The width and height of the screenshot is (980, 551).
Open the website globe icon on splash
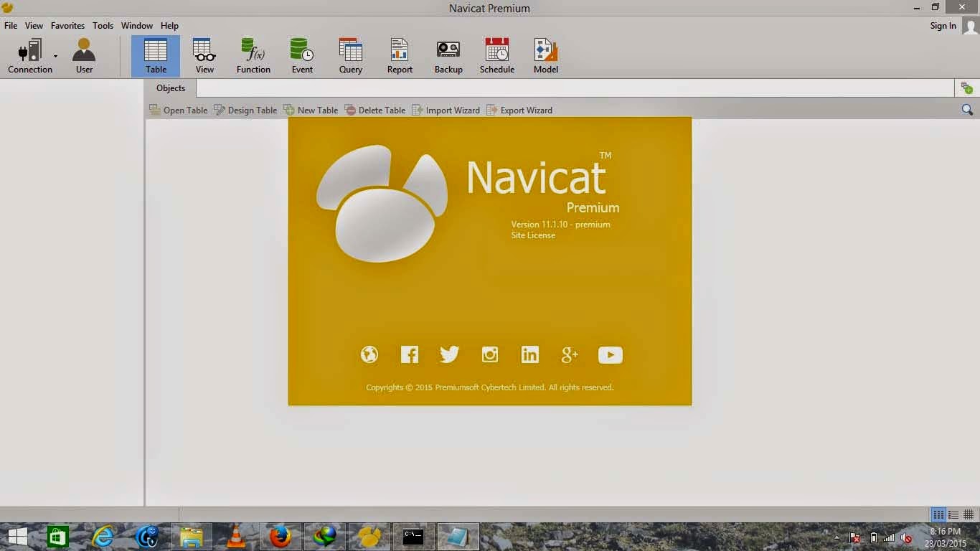click(369, 354)
